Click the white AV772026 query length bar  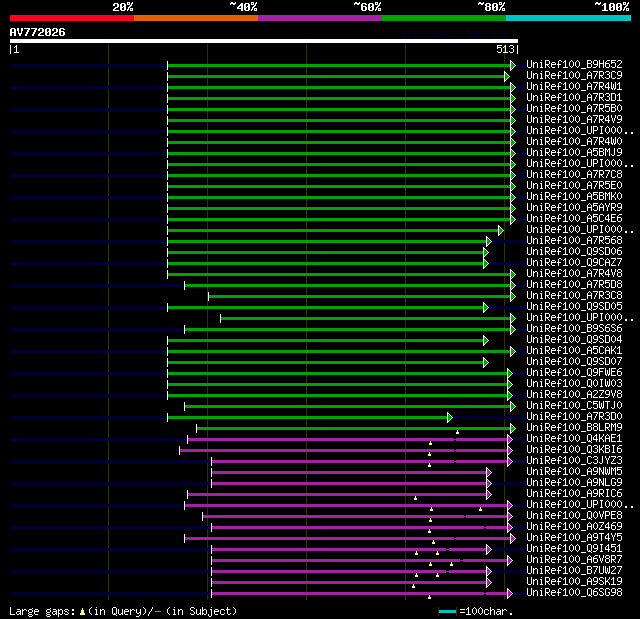(264, 41)
